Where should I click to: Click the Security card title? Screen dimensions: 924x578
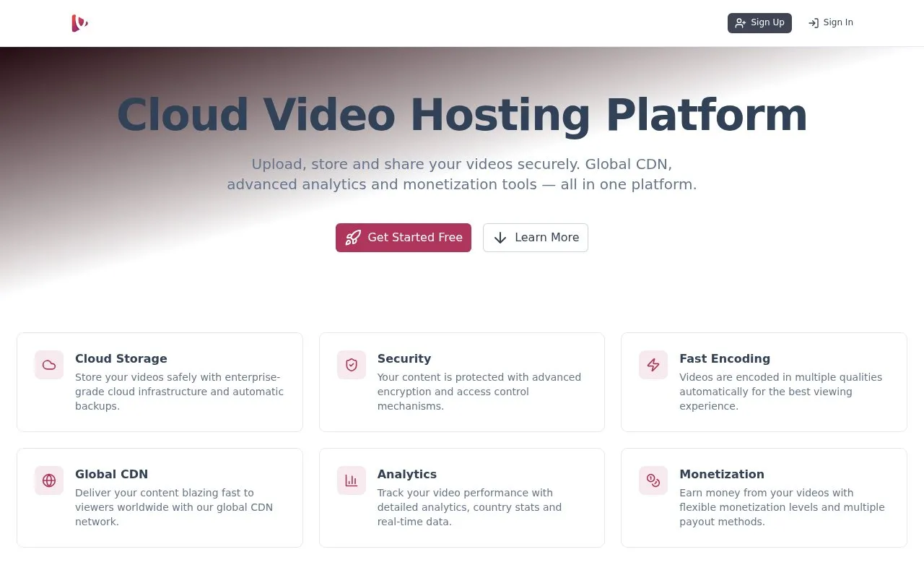[404, 358]
